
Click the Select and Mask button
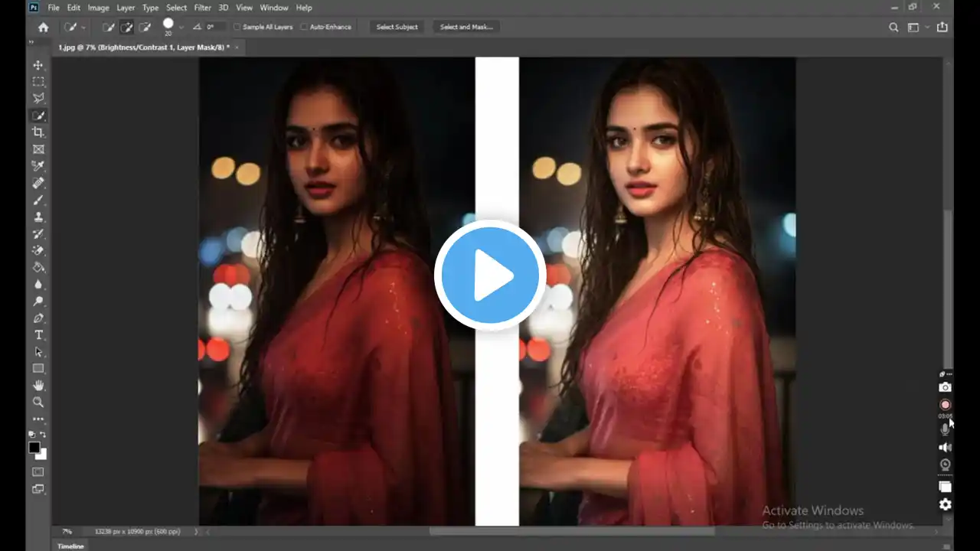466,27
